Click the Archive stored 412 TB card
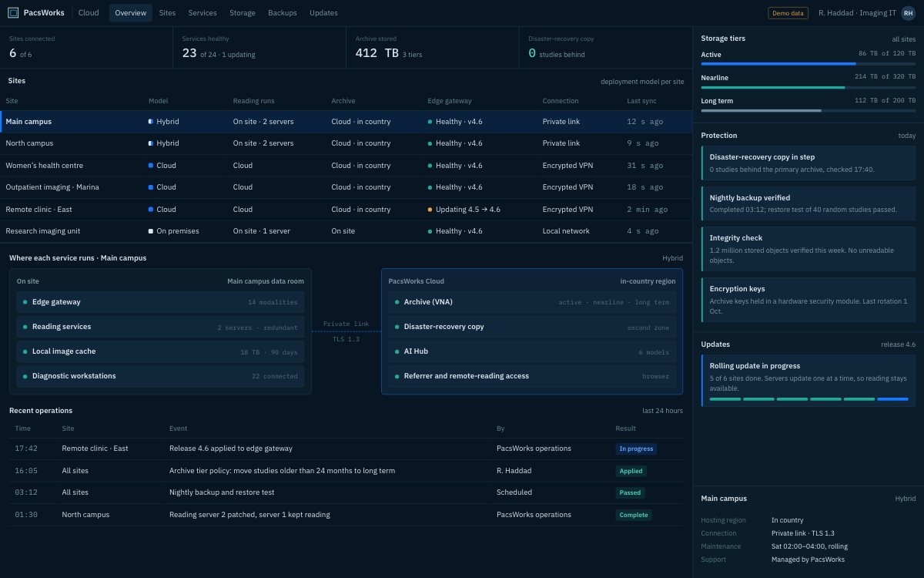 [433, 48]
